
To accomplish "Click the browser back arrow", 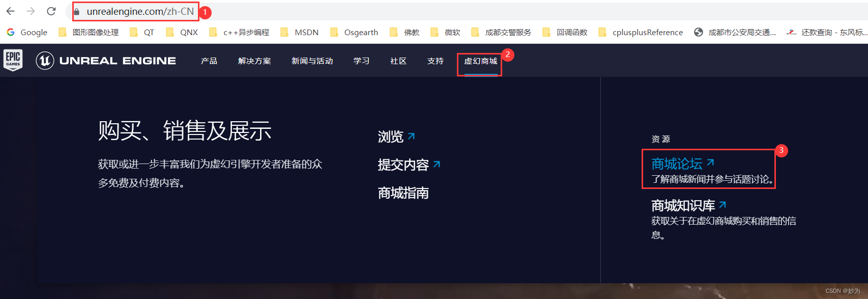I will [x=11, y=11].
